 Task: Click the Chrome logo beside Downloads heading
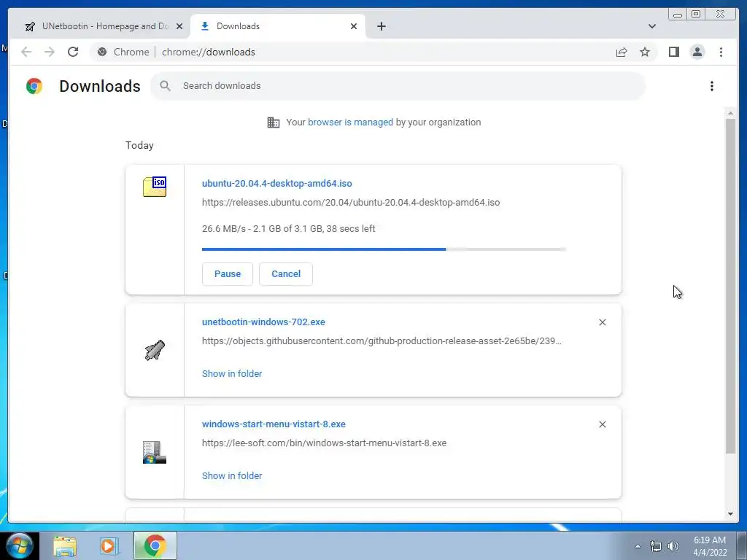click(34, 86)
